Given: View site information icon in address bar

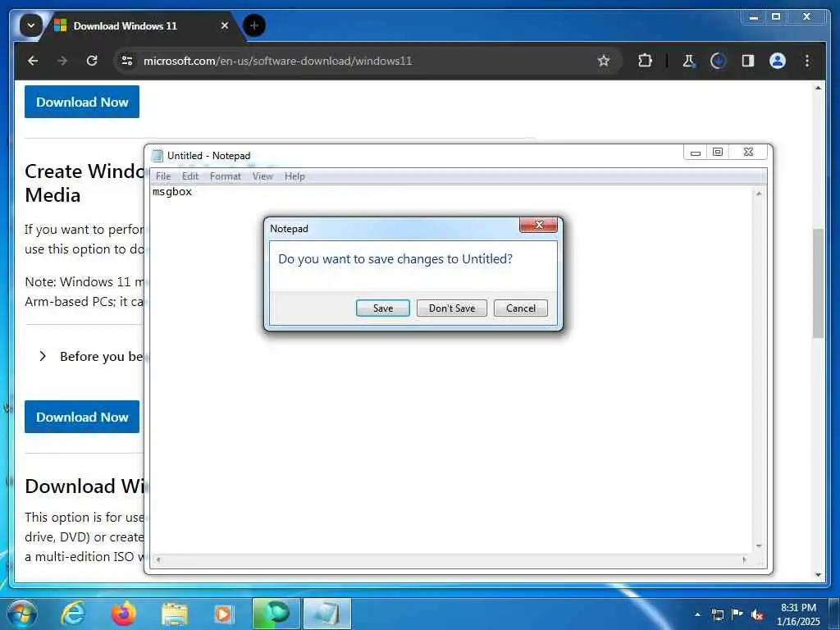Looking at the screenshot, I should (x=127, y=61).
